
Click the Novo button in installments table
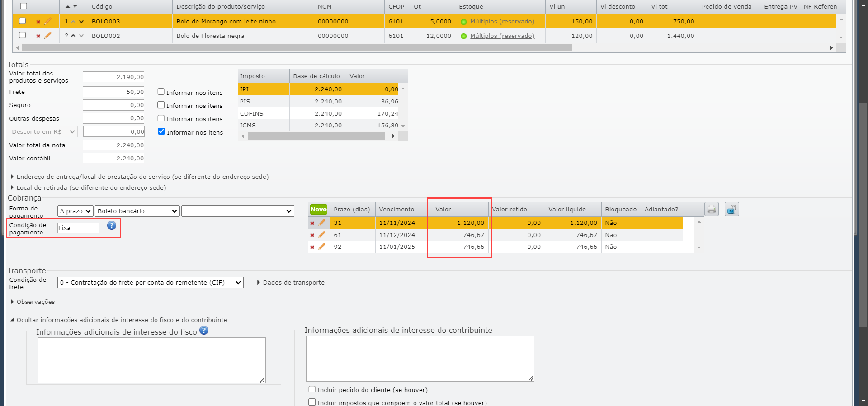tap(318, 209)
